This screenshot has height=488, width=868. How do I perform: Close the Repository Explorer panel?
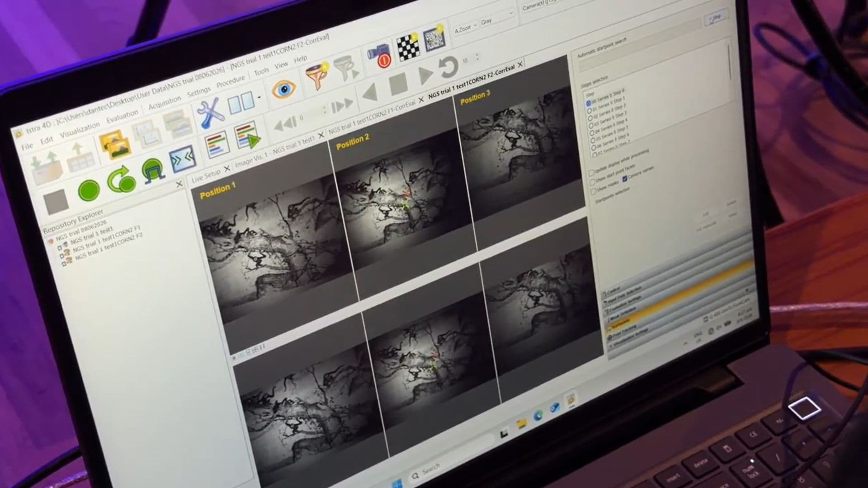[179, 184]
